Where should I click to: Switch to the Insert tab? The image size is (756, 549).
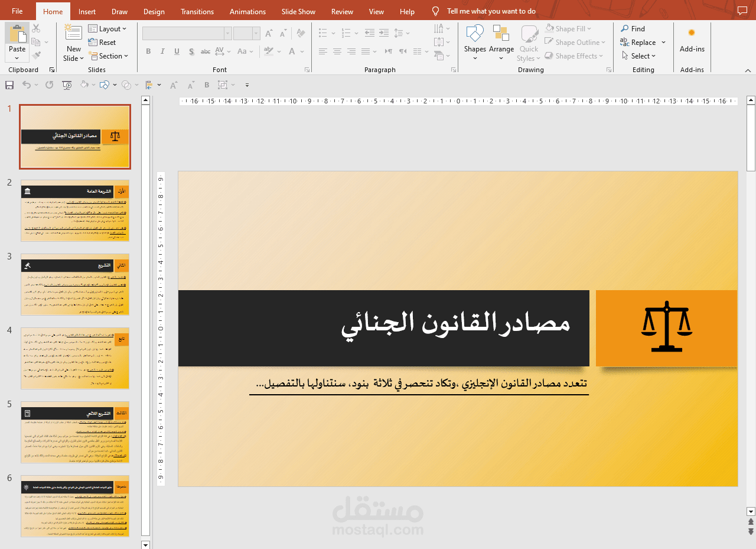pos(87,11)
